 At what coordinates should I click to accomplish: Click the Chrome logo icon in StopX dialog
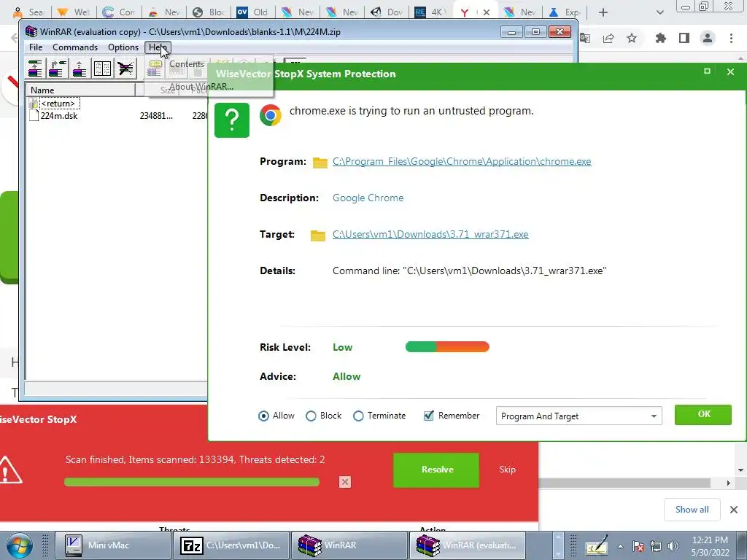(x=271, y=115)
